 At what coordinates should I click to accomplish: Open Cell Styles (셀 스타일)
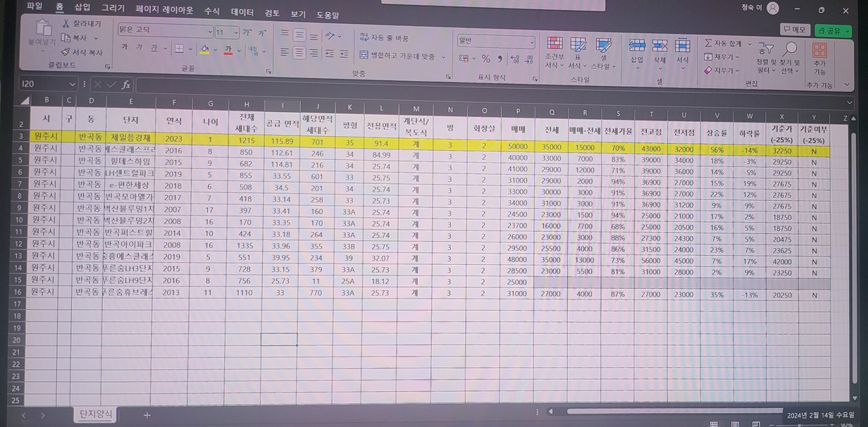603,53
